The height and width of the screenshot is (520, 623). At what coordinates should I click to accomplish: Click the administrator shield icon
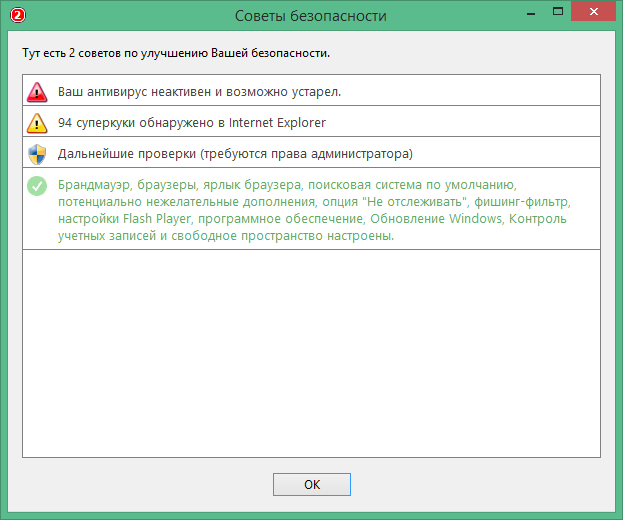point(37,154)
